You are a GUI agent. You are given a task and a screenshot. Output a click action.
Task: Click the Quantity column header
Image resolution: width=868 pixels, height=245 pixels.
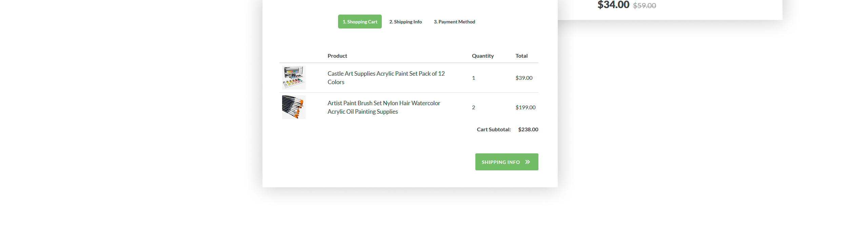(483, 56)
